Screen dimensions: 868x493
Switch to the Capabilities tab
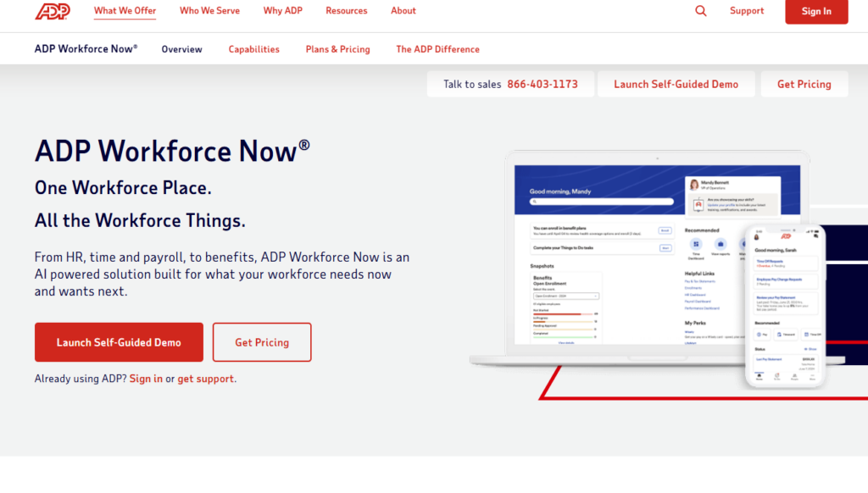pos(253,49)
